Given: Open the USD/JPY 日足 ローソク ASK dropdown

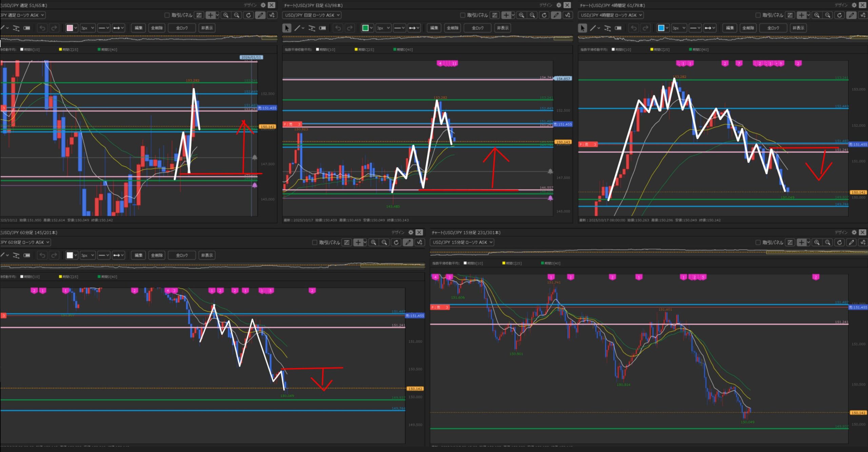Looking at the screenshot, I should point(312,15).
